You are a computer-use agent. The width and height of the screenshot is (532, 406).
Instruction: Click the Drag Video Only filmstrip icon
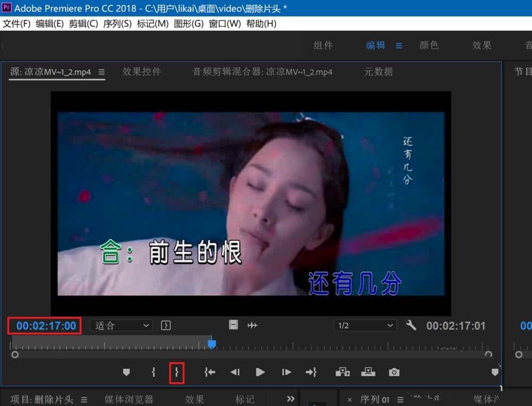click(x=232, y=325)
